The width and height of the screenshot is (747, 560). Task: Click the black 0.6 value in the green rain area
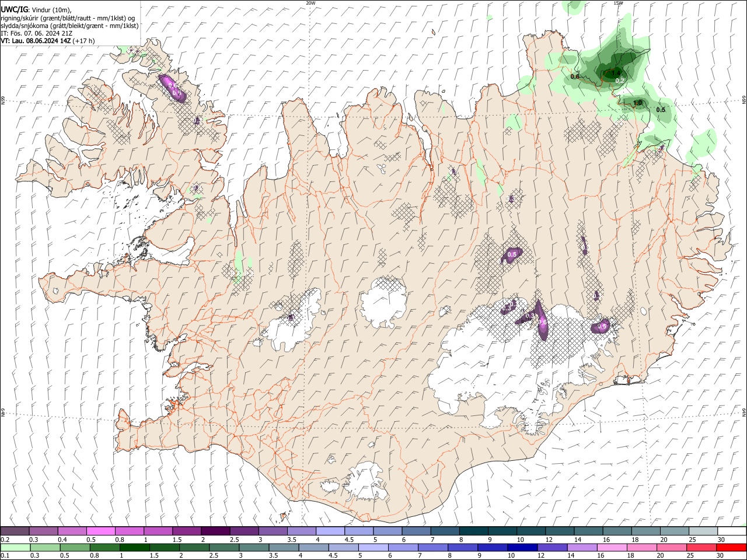[575, 76]
